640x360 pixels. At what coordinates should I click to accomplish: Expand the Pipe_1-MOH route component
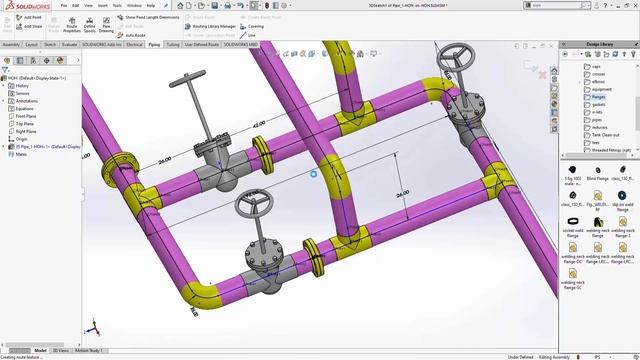pos(4,147)
